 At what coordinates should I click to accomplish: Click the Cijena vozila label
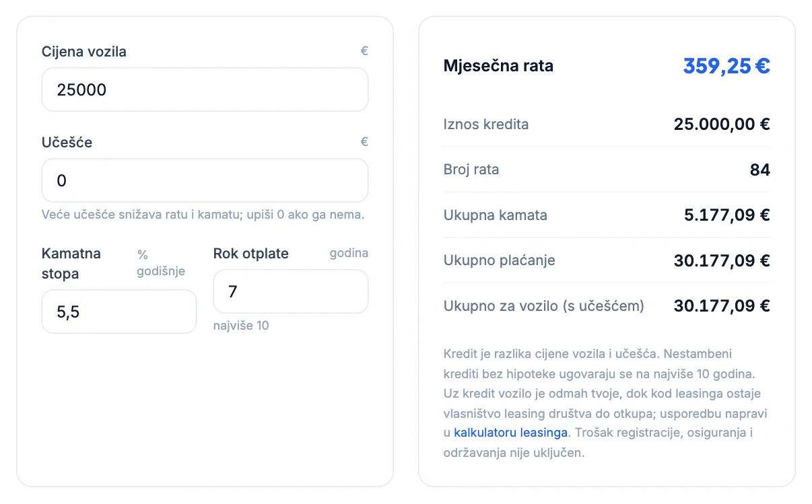tap(84, 52)
